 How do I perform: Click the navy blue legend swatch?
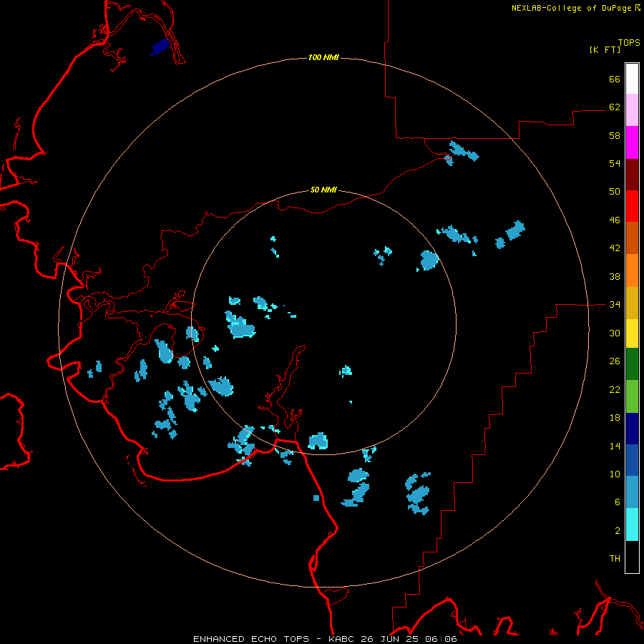[x=632, y=429]
